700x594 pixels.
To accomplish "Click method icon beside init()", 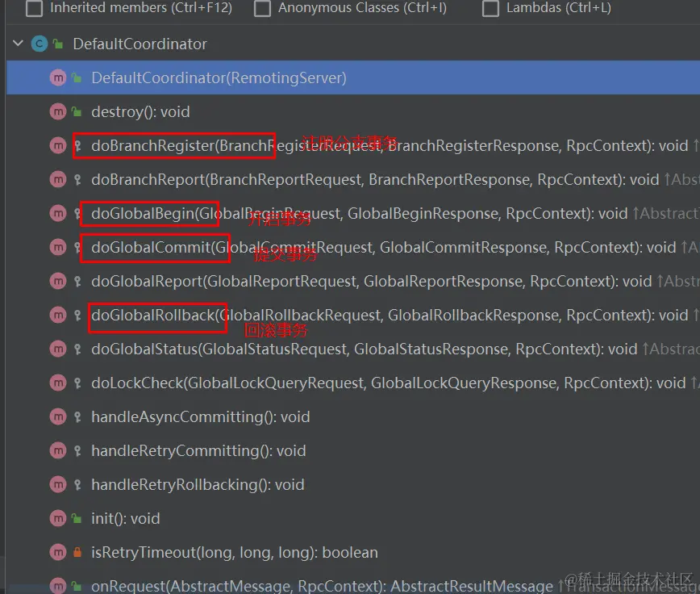I will point(57,519).
